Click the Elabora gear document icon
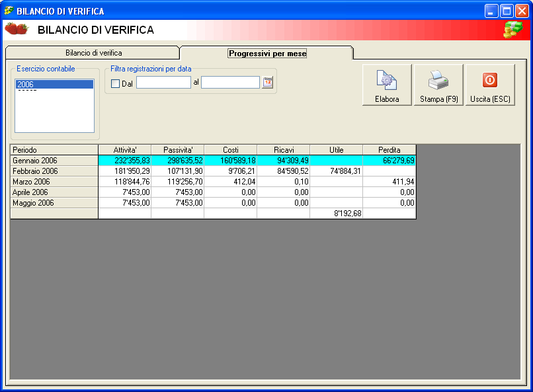The width and height of the screenshot is (533, 392). [x=386, y=80]
